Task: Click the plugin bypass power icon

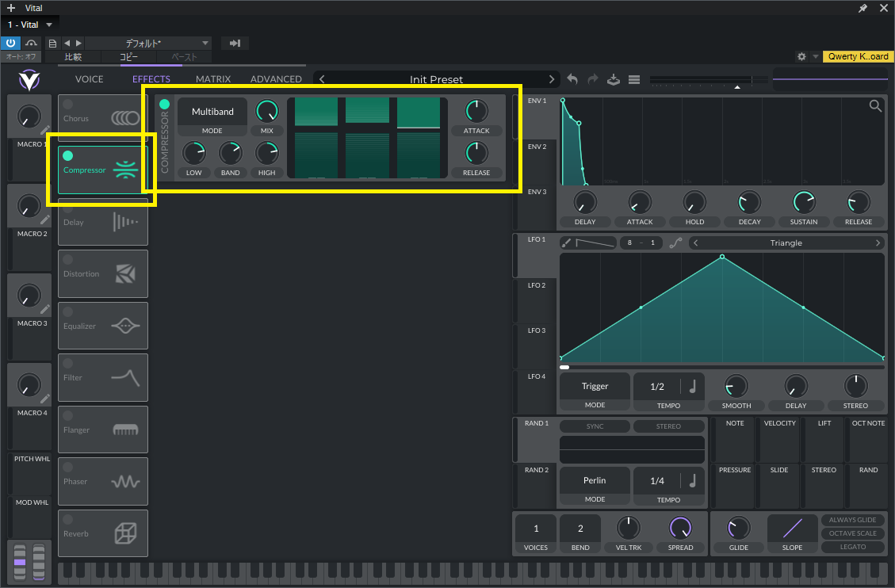Action: (10, 43)
